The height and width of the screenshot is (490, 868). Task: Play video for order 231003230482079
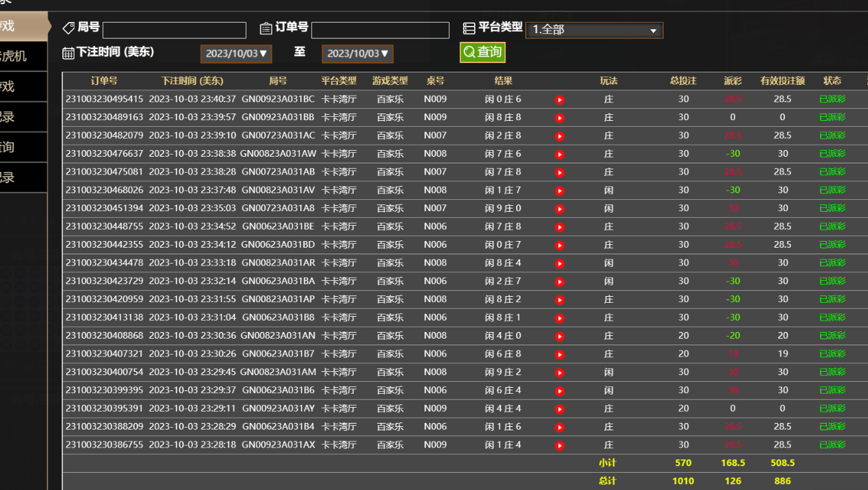click(x=560, y=137)
